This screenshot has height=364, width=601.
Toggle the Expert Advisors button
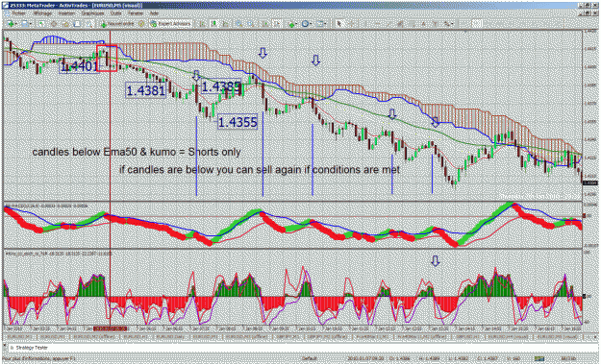coord(170,24)
